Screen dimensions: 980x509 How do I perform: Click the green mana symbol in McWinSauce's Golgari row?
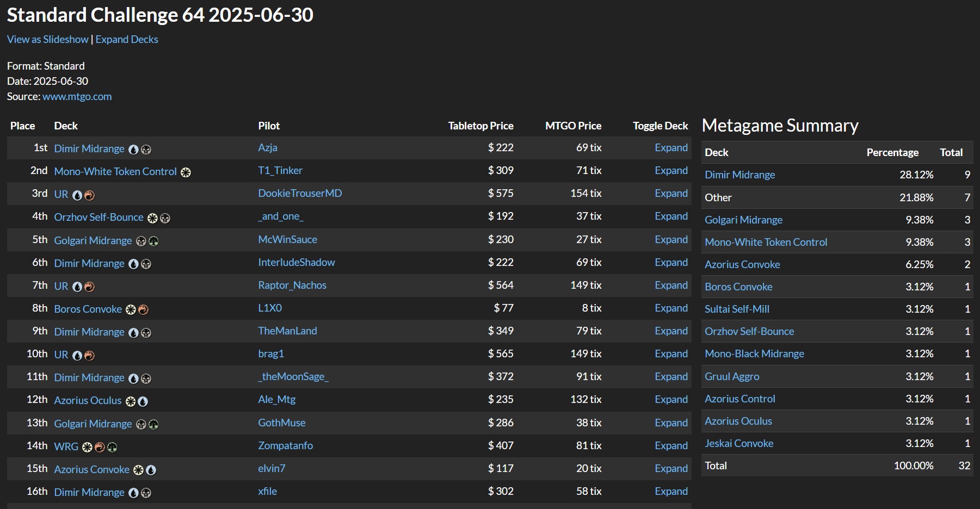point(153,241)
